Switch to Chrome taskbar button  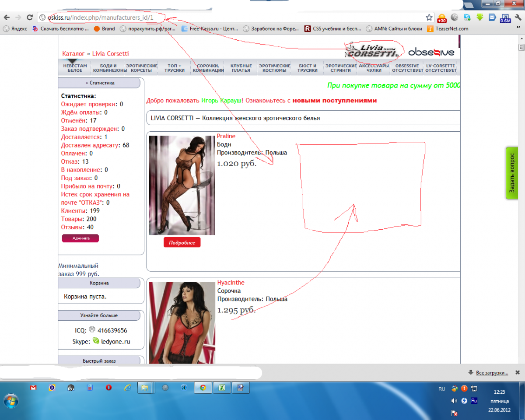(203, 388)
